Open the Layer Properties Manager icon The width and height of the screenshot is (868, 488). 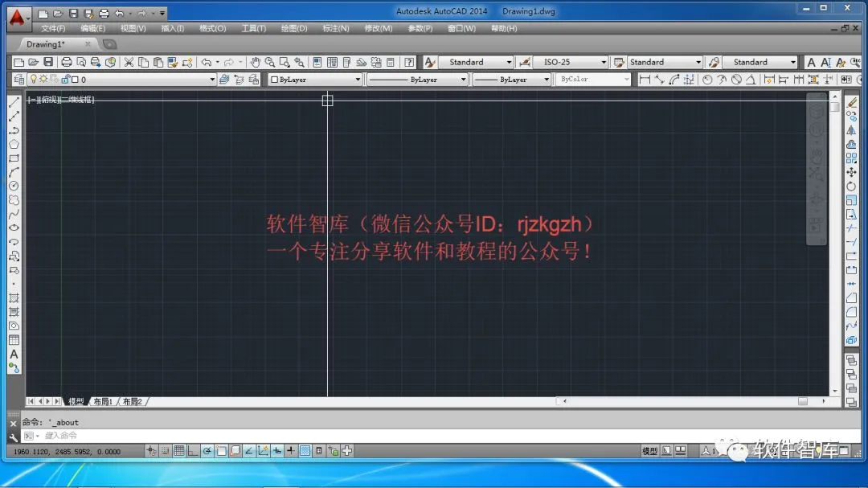tap(18, 80)
